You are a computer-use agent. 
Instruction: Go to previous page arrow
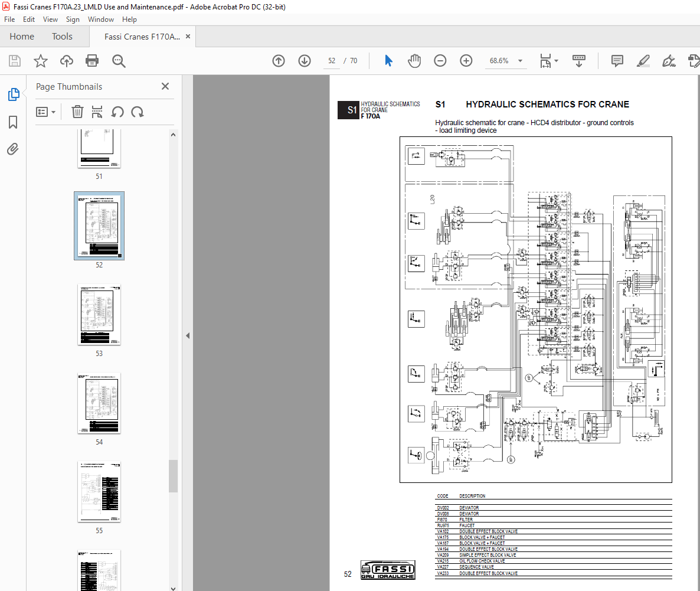[x=279, y=61]
